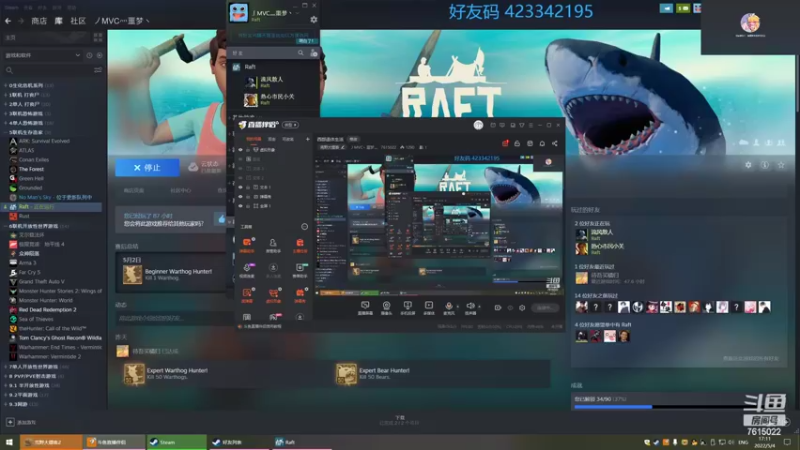Switch to Steam taskbar button
800x450 pixels.
177,442
